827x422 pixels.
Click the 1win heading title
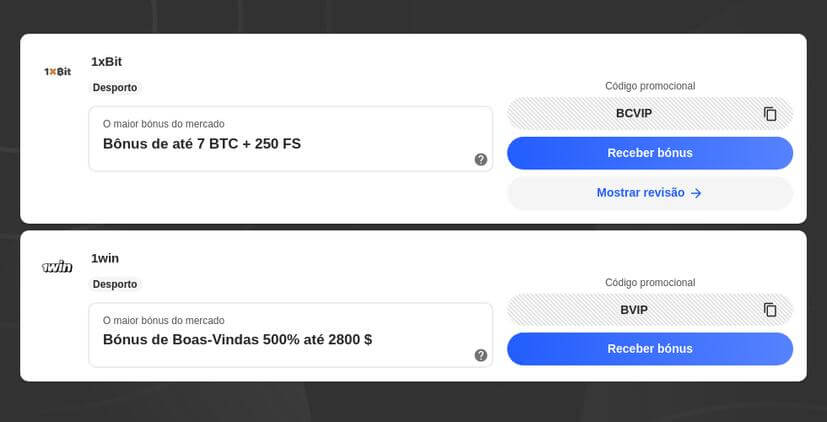(105, 258)
